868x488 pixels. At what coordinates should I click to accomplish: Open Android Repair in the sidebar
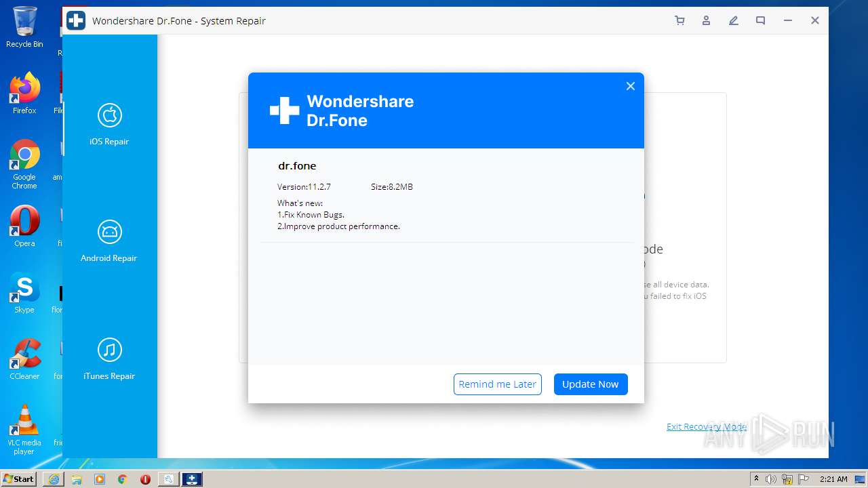[x=109, y=241]
